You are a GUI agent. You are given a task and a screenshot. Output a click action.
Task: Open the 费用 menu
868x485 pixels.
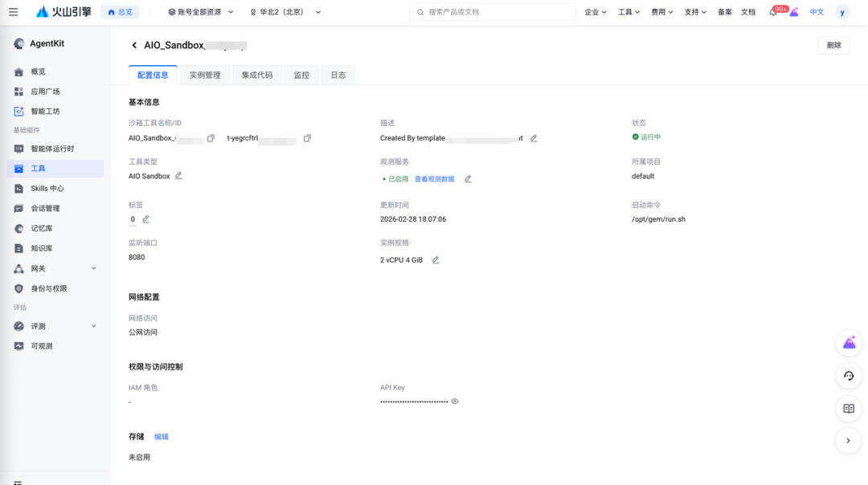(x=661, y=12)
